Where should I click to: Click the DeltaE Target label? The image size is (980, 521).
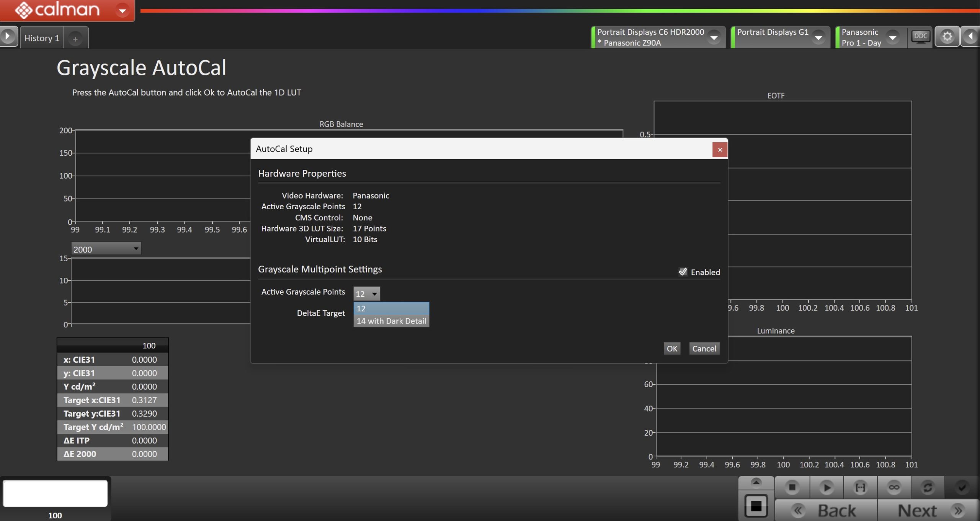click(x=321, y=313)
